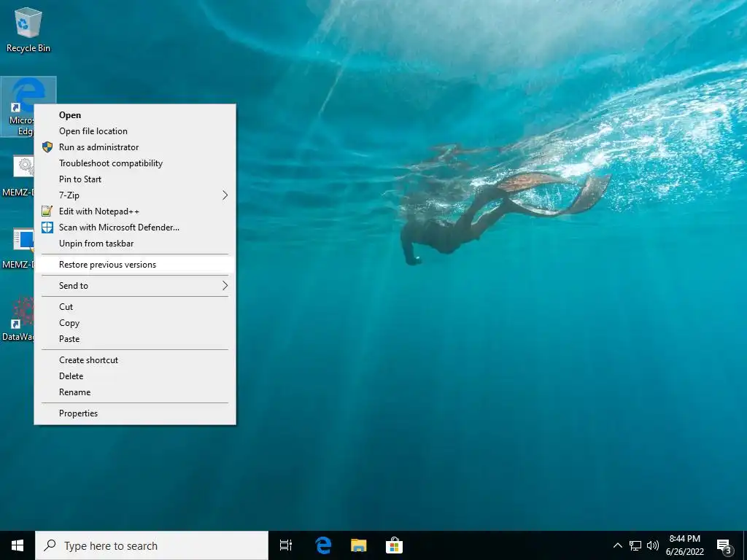Screen dimensions: 747x560
Task: Choose Paste in the context menu
Action: (135, 339)
